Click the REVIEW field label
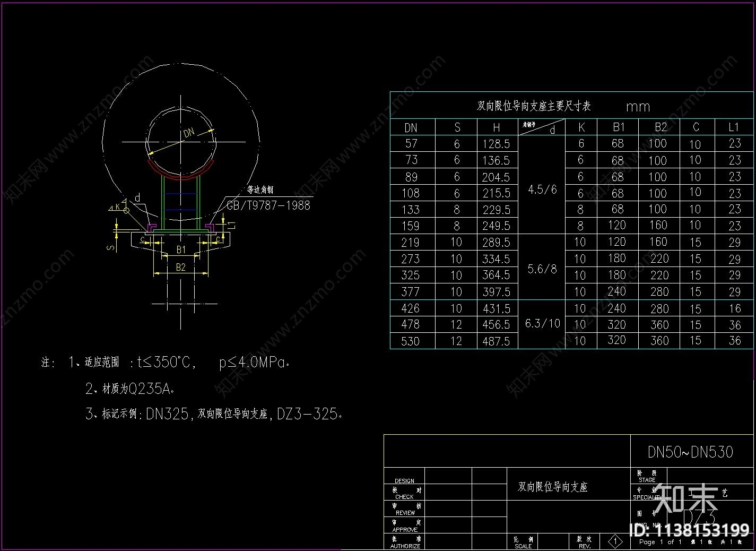This screenshot has width=756, height=551. pos(405,513)
